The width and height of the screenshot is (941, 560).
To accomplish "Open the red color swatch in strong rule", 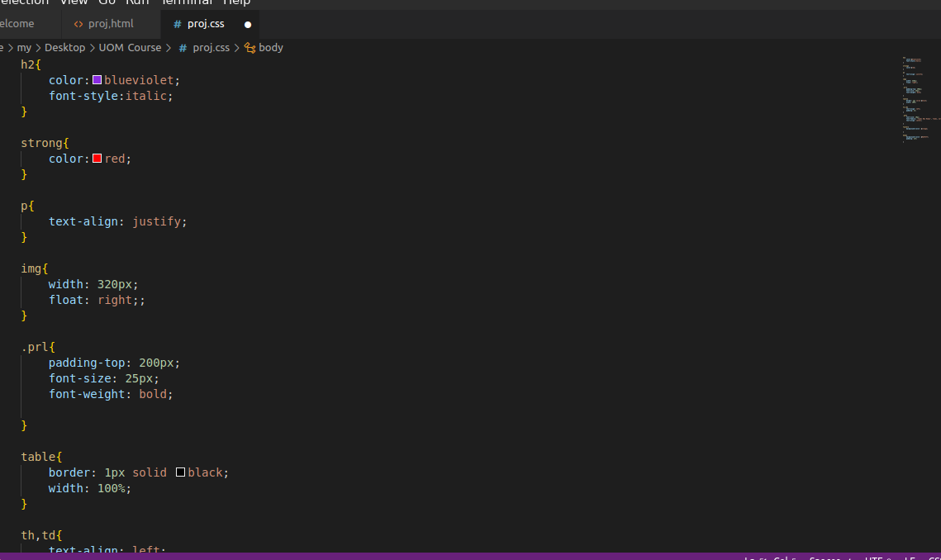I will point(97,159).
